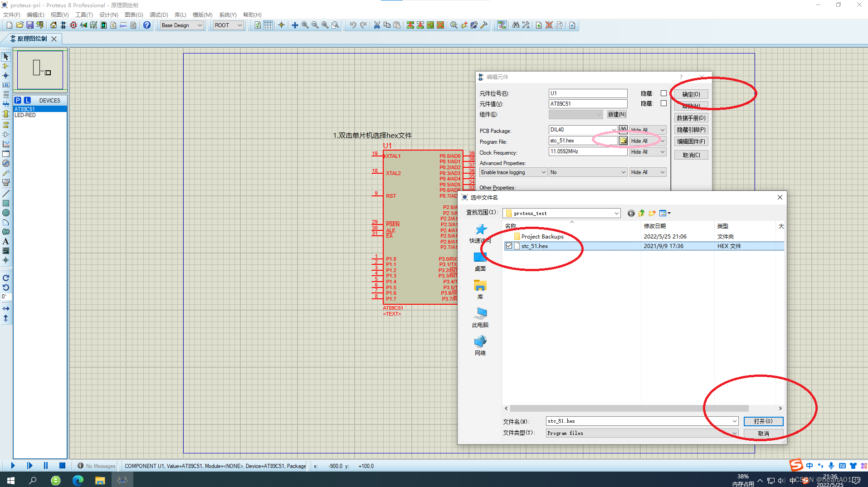The width and height of the screenshot is (868, 487).
Task: Click the 打开(O) open button
Action: click(763, 421)
